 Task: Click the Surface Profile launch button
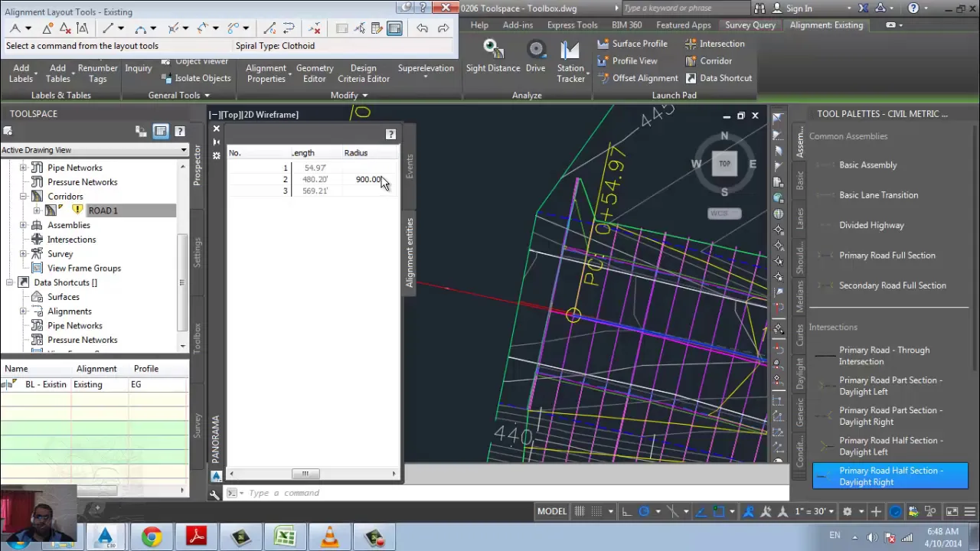click(x=632, y=44)
